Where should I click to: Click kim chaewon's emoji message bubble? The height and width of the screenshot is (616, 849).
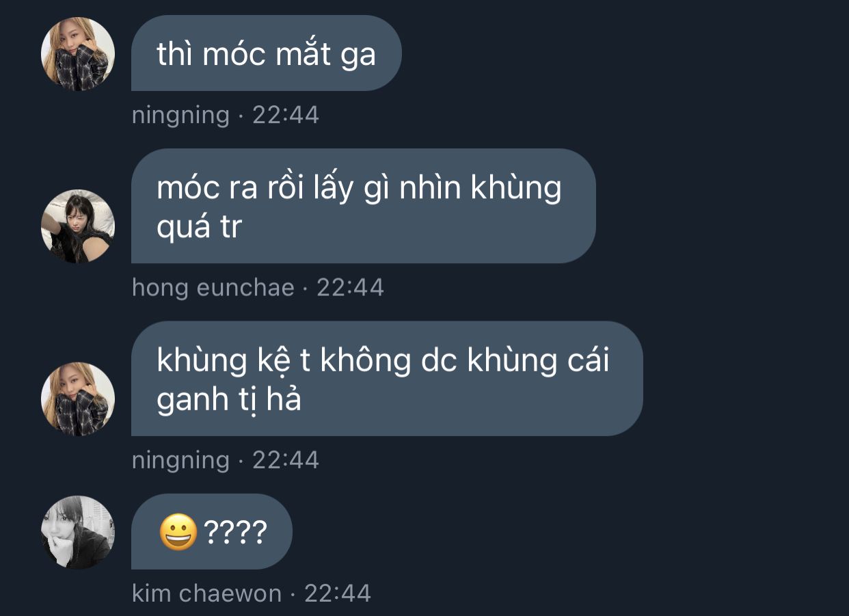(212, 532)
